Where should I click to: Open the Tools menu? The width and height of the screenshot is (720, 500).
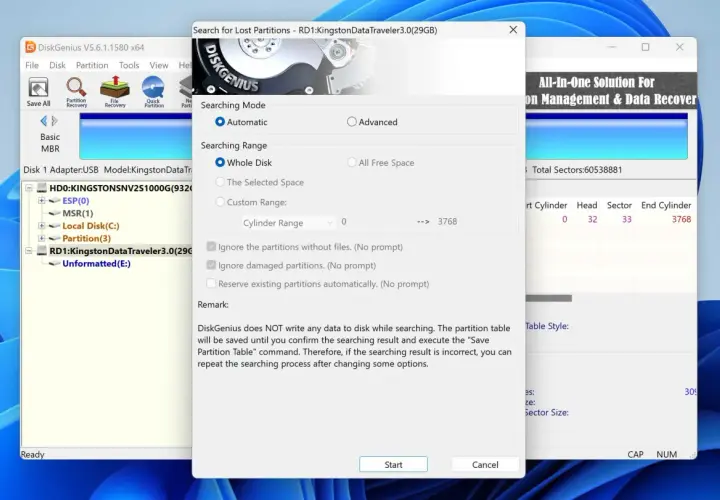(129, 65)
